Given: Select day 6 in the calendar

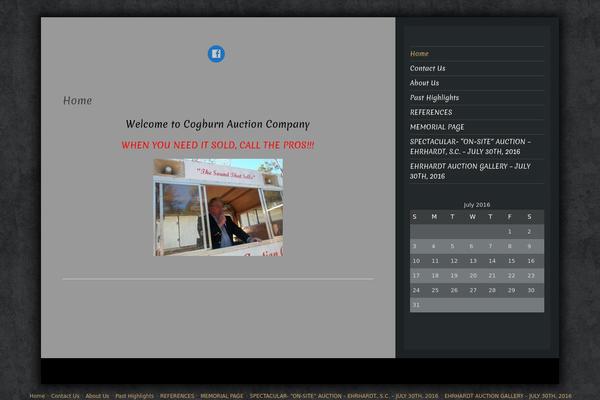Looking at the screenshot, I should coord(471,246).
